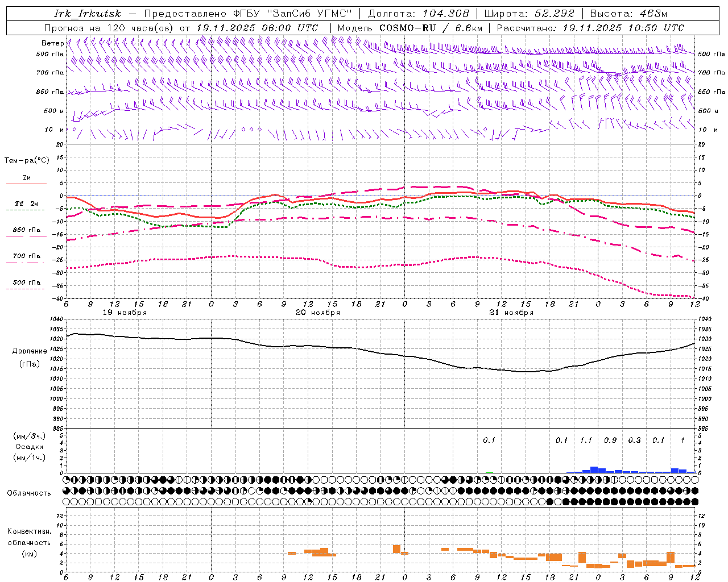728x582 pixels.
Task: Click the red line sample under '2м'
Action: pyautogui.click(x=26, y=184)
